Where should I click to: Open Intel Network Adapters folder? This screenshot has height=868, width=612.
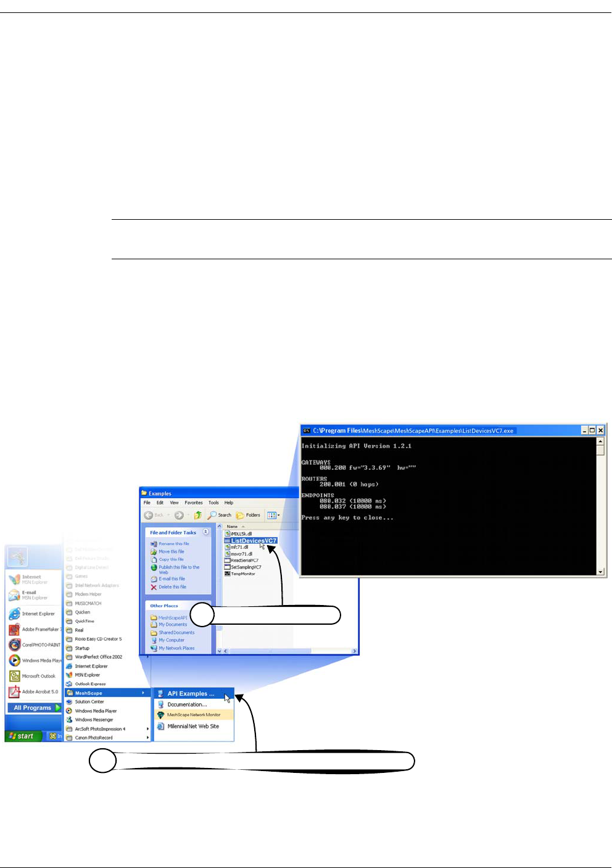(x=93, y=585)
